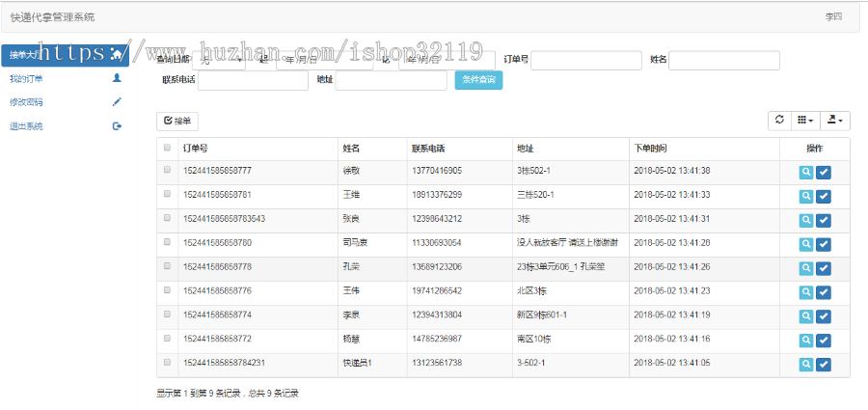Screen dimensions: 868x410
Task: Click the 操作 column header
Action: click(815, 149)
